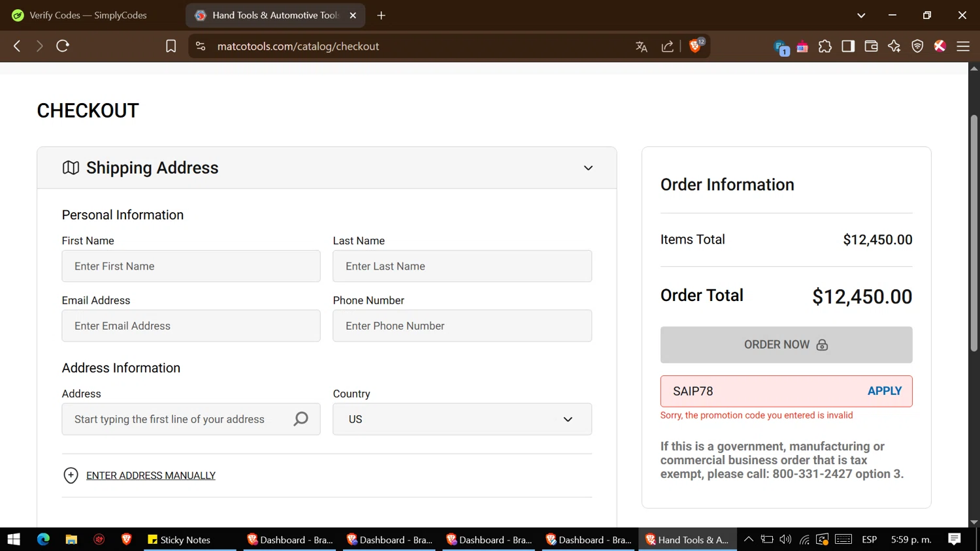Open the volume control tray icon
The height and width of the screenshot is (551, 980).
(785, 539)
